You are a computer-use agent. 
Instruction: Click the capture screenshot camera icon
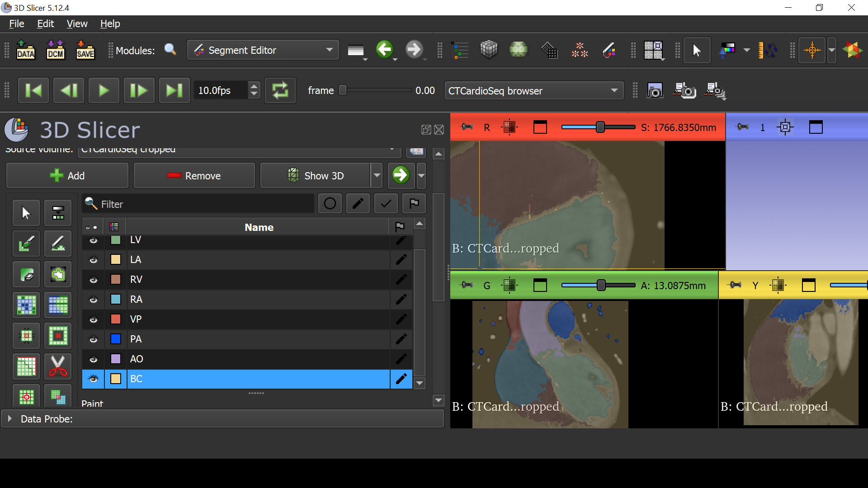coord(655,90)
